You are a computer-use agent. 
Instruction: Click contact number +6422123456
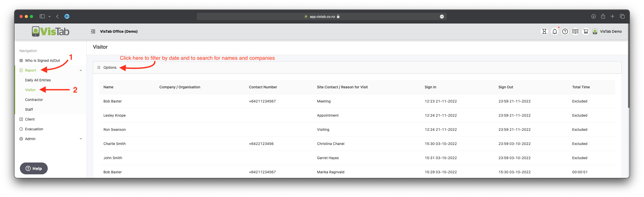pos(261,144)
